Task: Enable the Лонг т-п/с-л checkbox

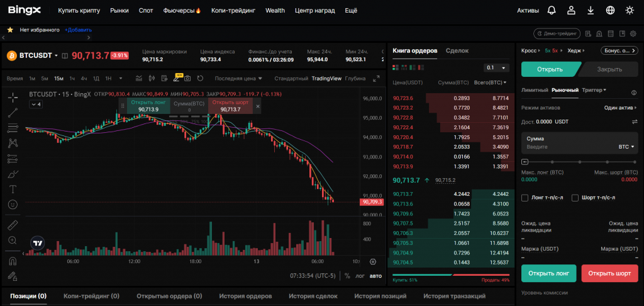Action: point(525,198)
